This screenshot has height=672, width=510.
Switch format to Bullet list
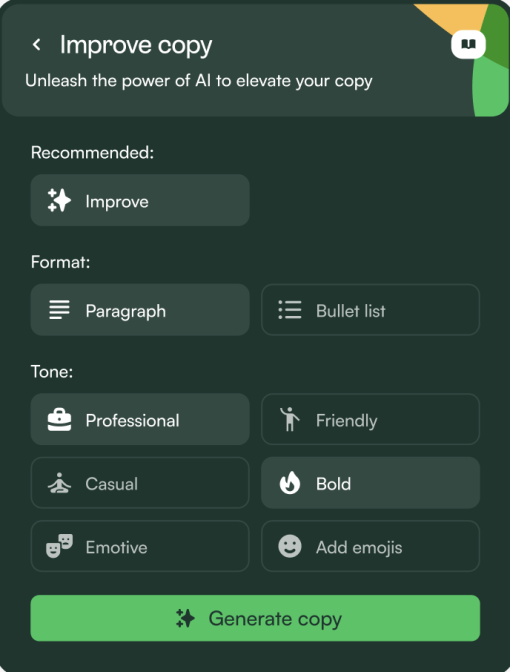tap(370, 309)
